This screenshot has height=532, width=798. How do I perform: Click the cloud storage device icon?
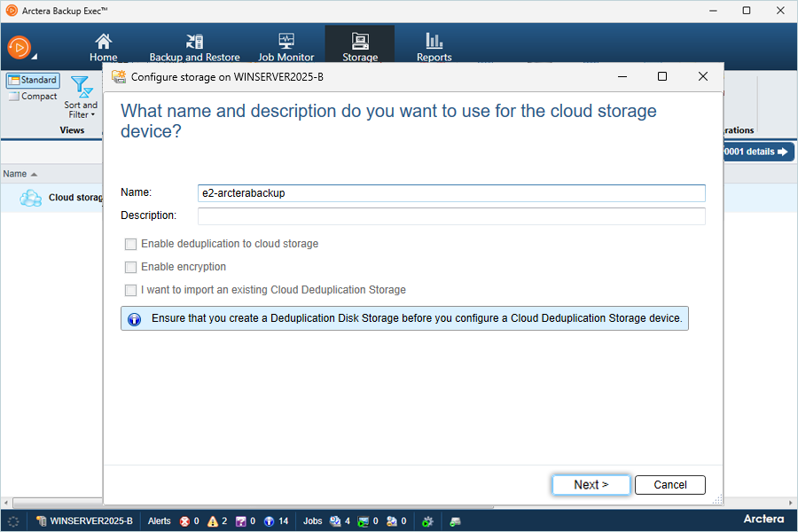click(31, 198)
